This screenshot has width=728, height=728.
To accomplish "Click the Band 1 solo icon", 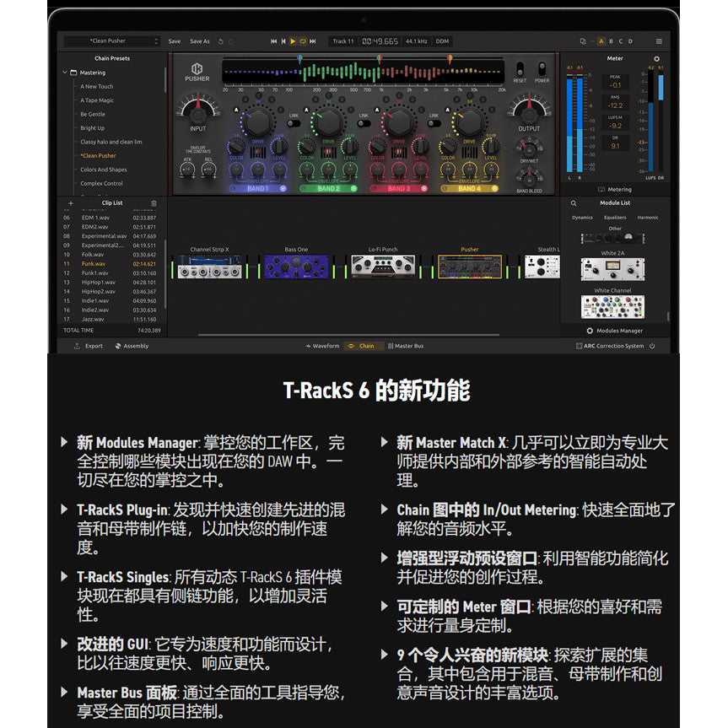I will point(233,188).
